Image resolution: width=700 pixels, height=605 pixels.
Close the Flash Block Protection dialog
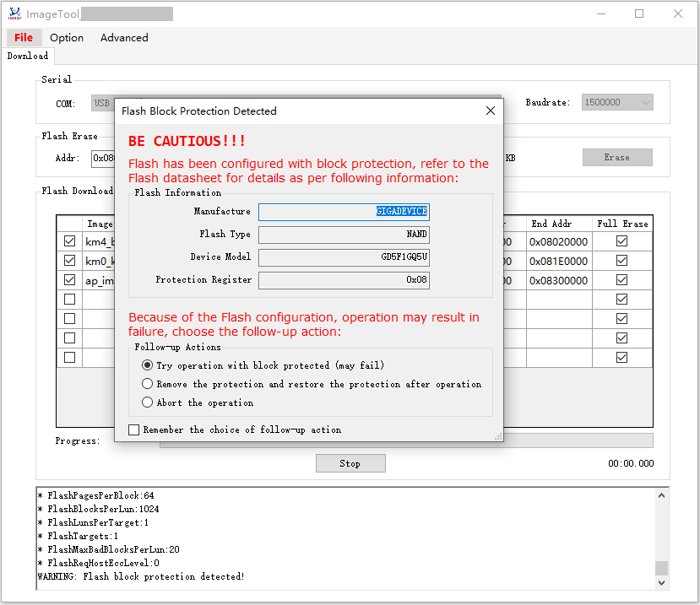491,111
